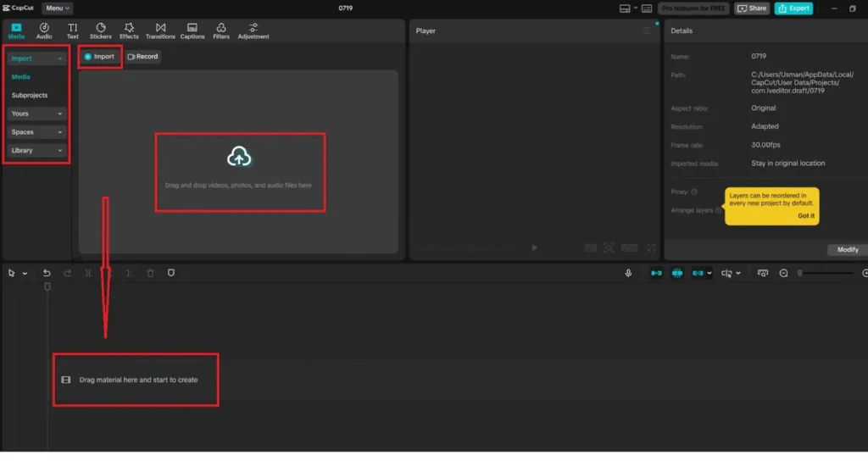
Task: Toggle main track magnet
Action: pyautogui.click(x=656, y=273)
